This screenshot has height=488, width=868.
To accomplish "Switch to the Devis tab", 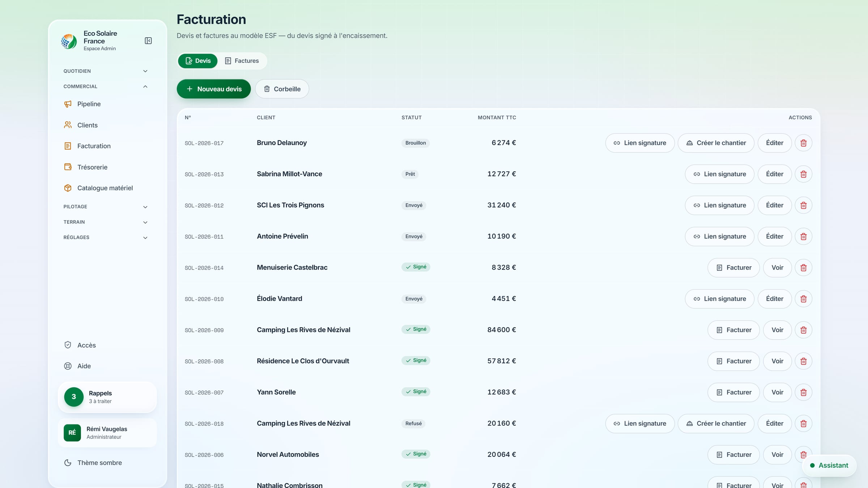I will [198, 61].
